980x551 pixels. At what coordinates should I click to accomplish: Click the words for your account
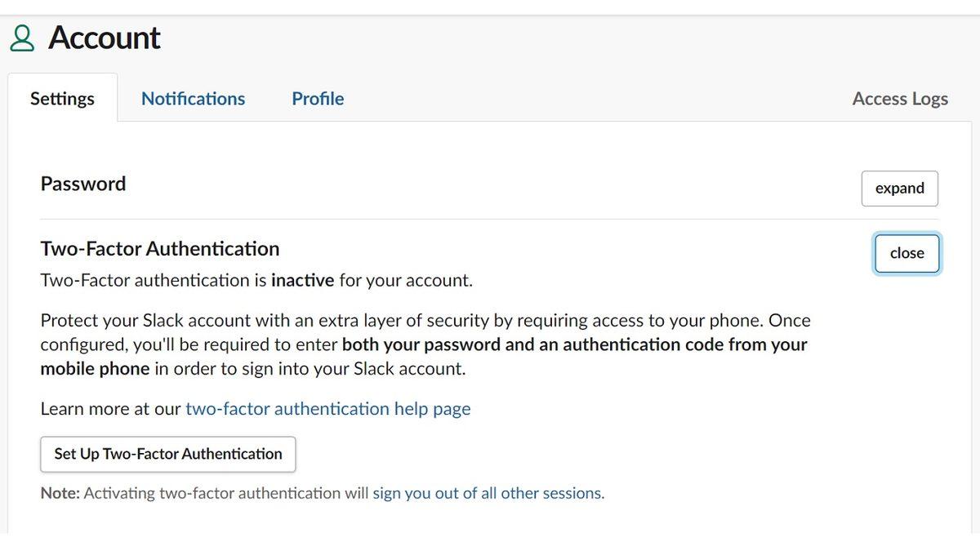point(406,281)
